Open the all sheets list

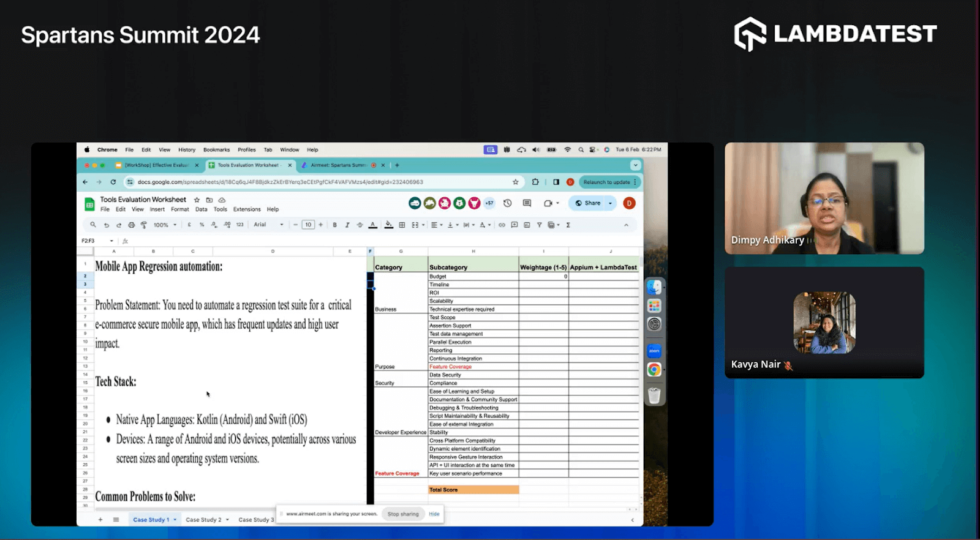click(x=116, y=520)
